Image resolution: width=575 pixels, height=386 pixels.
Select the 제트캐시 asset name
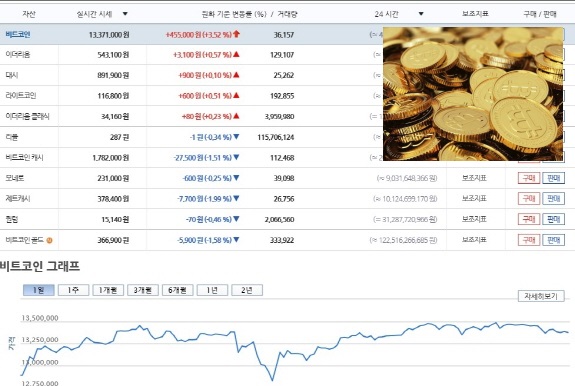tap(18, 199)
